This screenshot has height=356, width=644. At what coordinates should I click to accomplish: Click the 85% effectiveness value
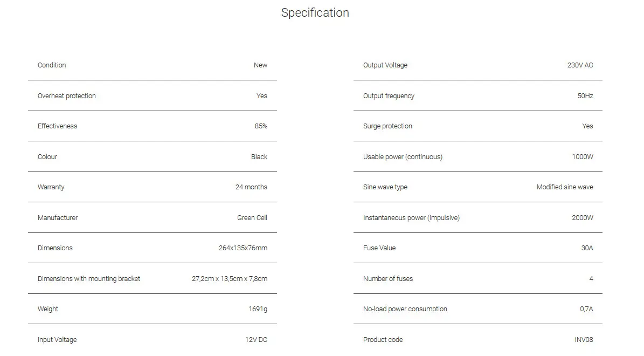tap(261, 126)
